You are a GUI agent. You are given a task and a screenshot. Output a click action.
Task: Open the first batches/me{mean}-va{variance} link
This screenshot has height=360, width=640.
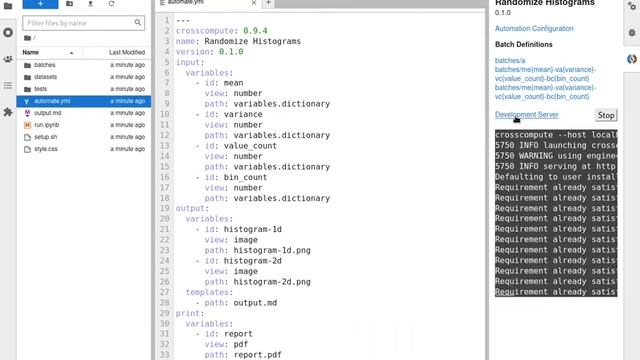pyautogui.click(x=545, y=74)
